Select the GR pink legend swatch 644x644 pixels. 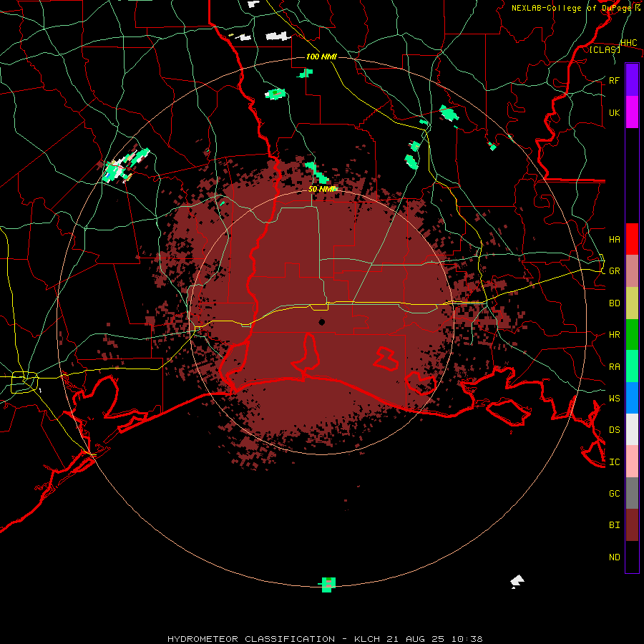(x=632, y=271)
